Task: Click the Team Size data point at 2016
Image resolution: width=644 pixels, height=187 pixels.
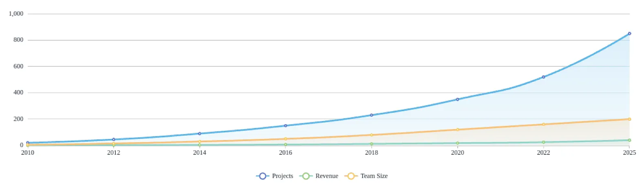Action: click(285, 139)
